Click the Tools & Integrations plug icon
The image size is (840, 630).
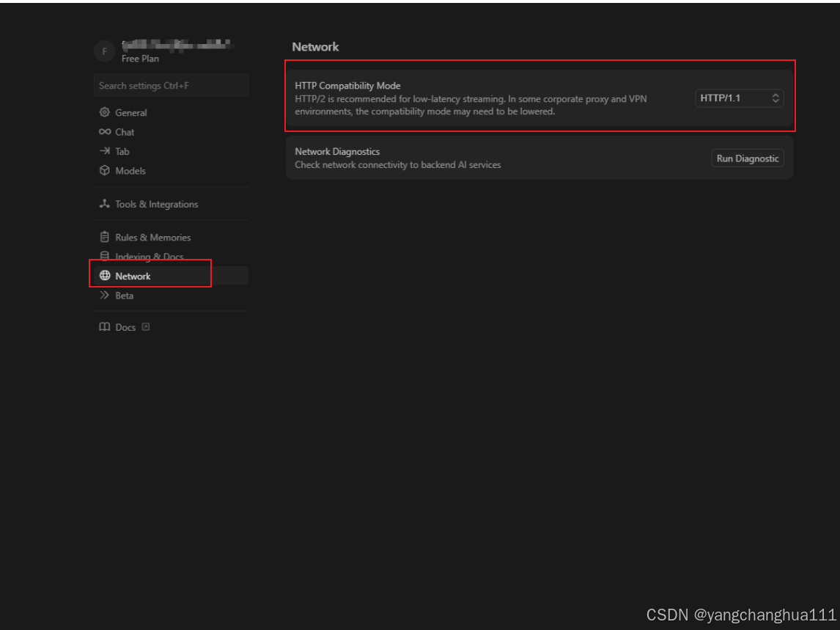point(103,203)
